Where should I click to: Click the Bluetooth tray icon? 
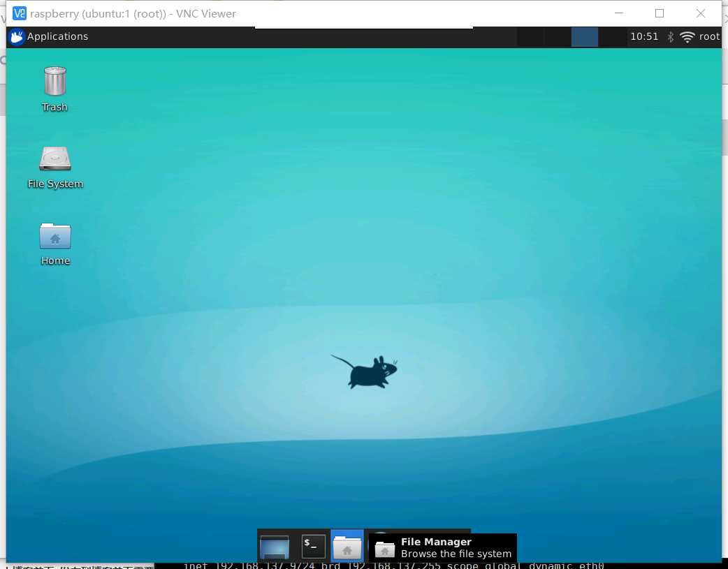(x=671, y=37)
